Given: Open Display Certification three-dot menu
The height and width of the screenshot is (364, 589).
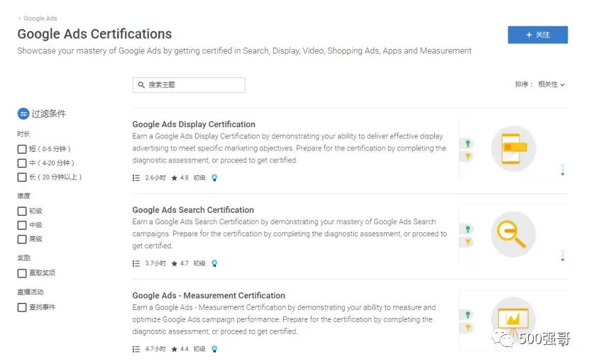Looking at the screenshot, I should pyautogui.click(x=562, y=170).
